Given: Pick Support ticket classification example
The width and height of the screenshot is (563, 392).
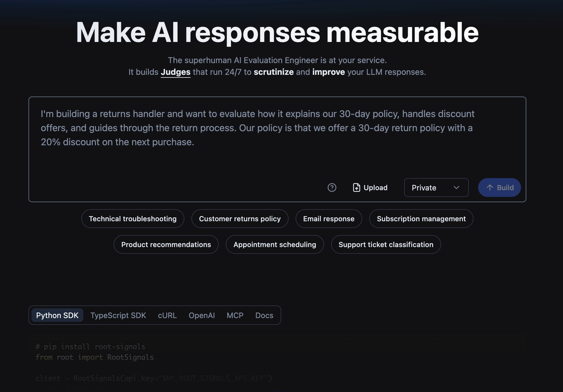Looking at the screenshot, I should coord(386,244).
